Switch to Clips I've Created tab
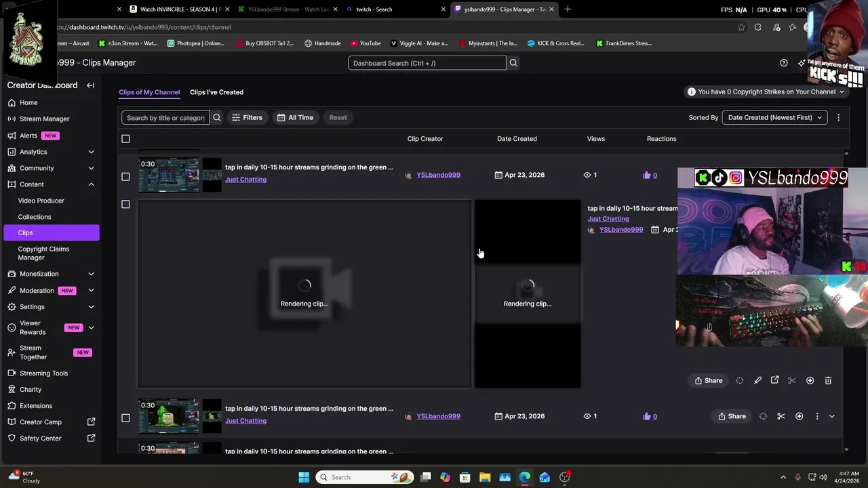Screen dimensions: 868x488 [216, 92]
